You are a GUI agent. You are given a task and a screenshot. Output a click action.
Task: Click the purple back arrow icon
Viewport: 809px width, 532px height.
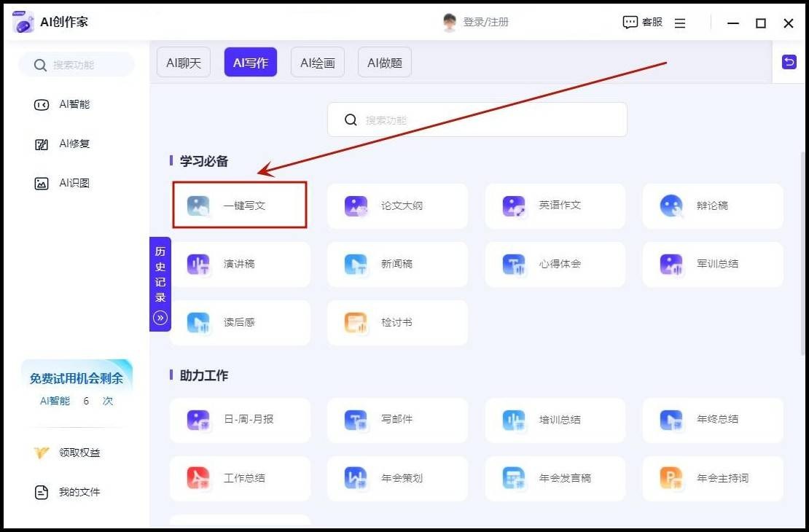coord(789,63)
